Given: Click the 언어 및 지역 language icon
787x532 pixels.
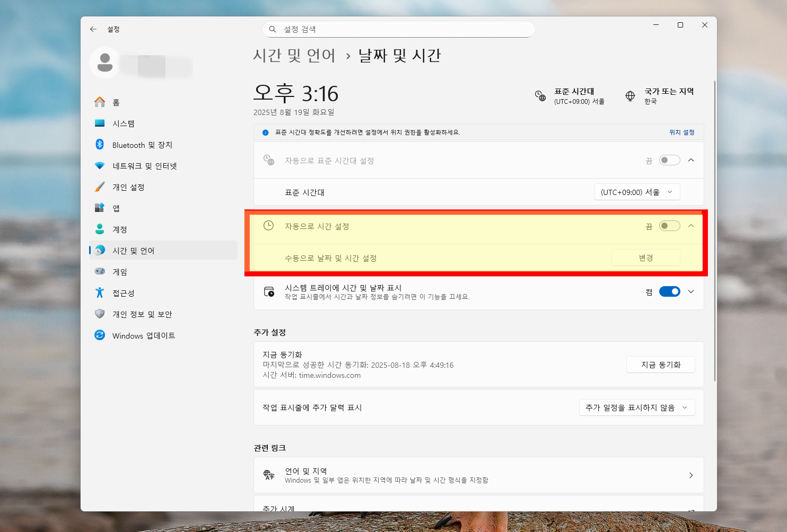Looking at the screenshot, I should coord(269,475).
